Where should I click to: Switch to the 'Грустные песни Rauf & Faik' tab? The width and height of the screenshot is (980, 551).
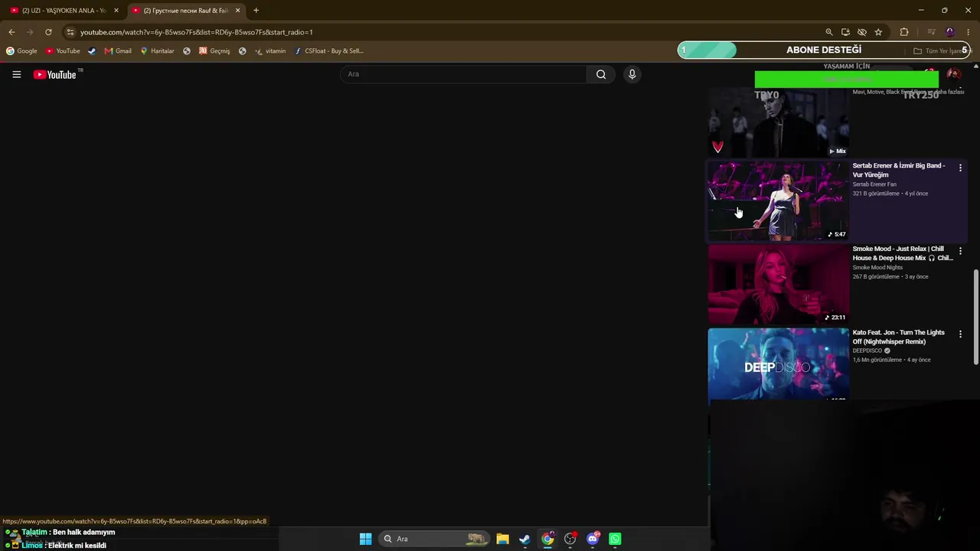pos(186,11)
